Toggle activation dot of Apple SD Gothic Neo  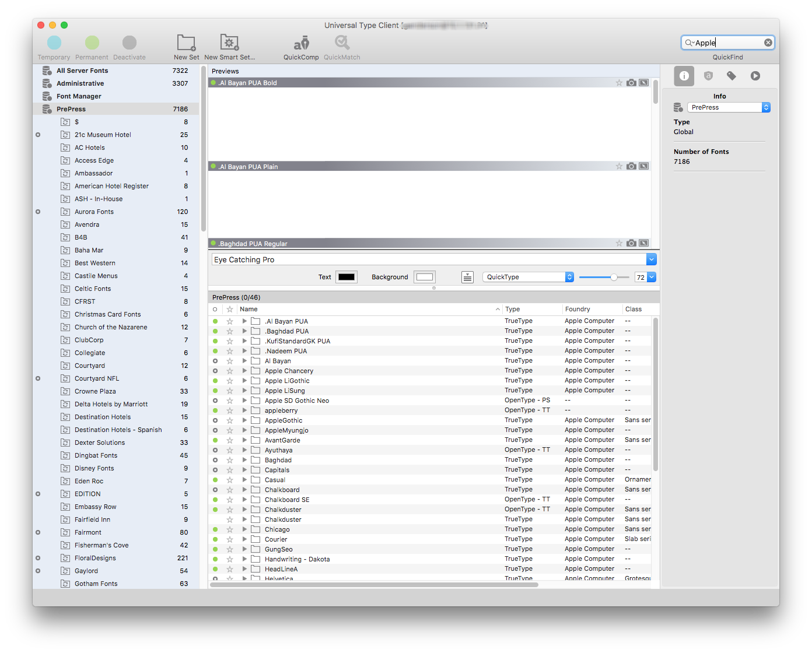pyautogui.click(x=215, y=401)
